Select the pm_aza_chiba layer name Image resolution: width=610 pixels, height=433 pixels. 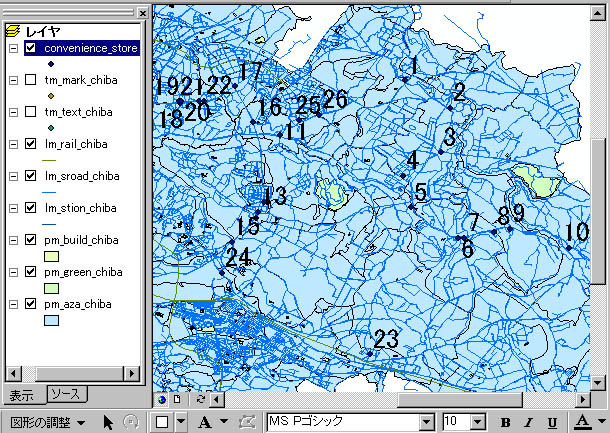[x=78, y=304]
